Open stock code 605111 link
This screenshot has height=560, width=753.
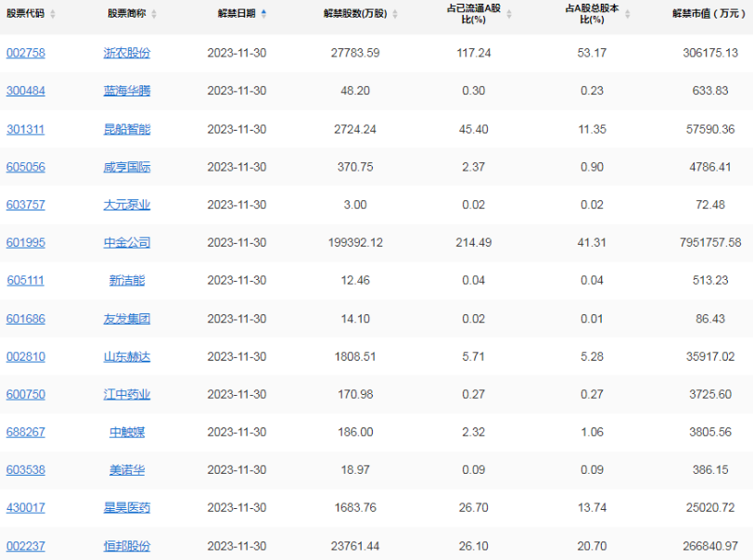click(x=26, y=281)
